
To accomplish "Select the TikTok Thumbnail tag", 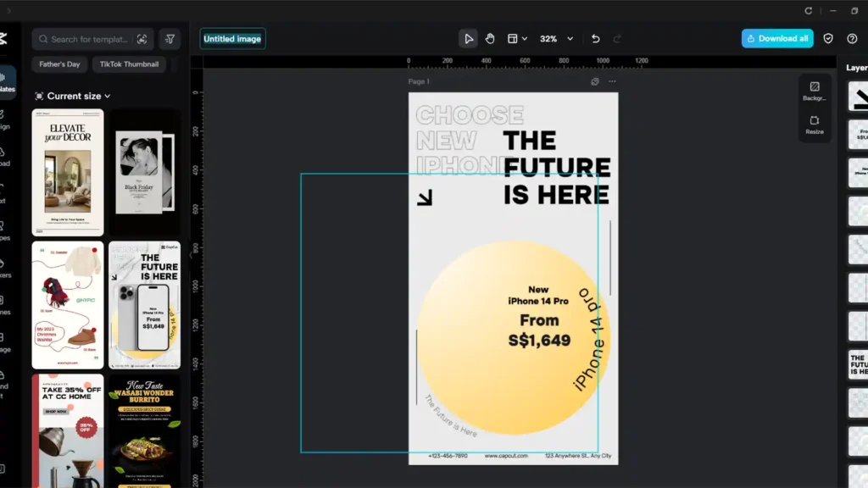I will tap(129, 64).
